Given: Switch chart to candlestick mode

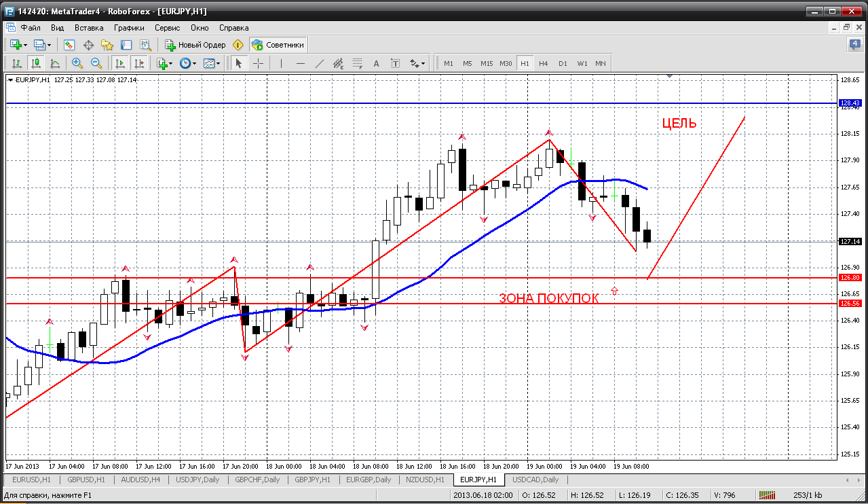Looking at the screenshot, I should point(36,63).
